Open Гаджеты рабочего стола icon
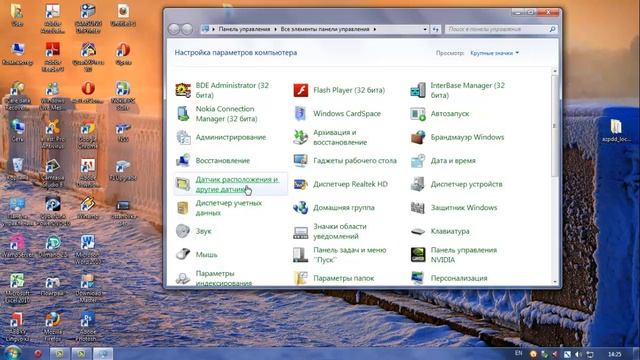 pyautogui.click(x=301, y=160)
